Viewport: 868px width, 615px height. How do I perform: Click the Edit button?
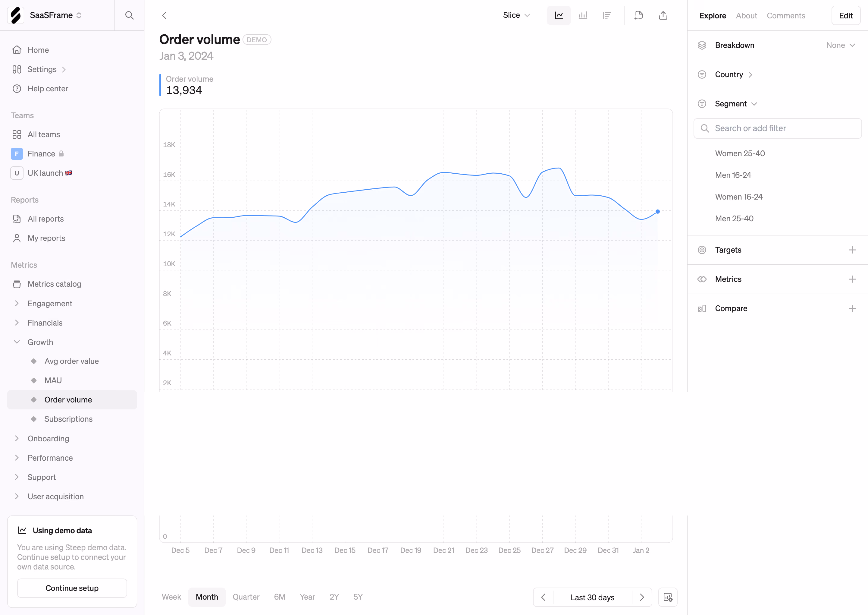pos(846,16)
